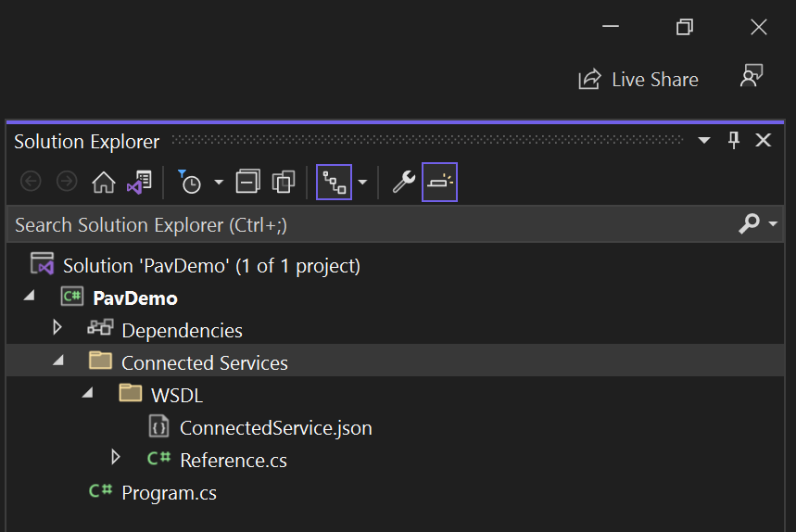Toggle Show All Files in toolbar
Screen dimensions: 796x532
tap(284, 183)
